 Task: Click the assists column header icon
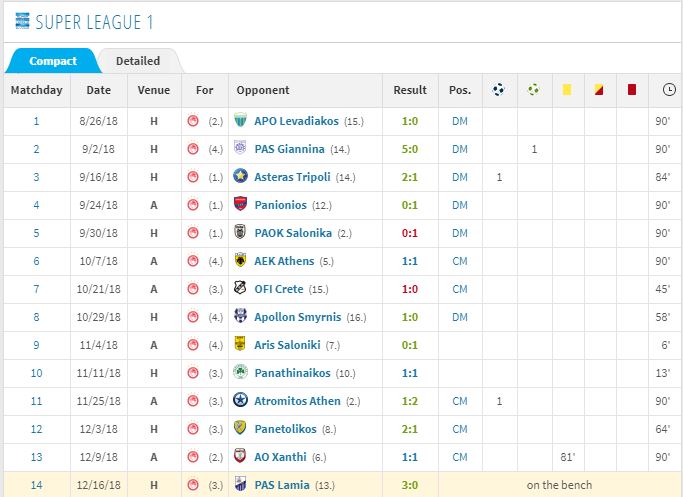(x=534, y=90)
